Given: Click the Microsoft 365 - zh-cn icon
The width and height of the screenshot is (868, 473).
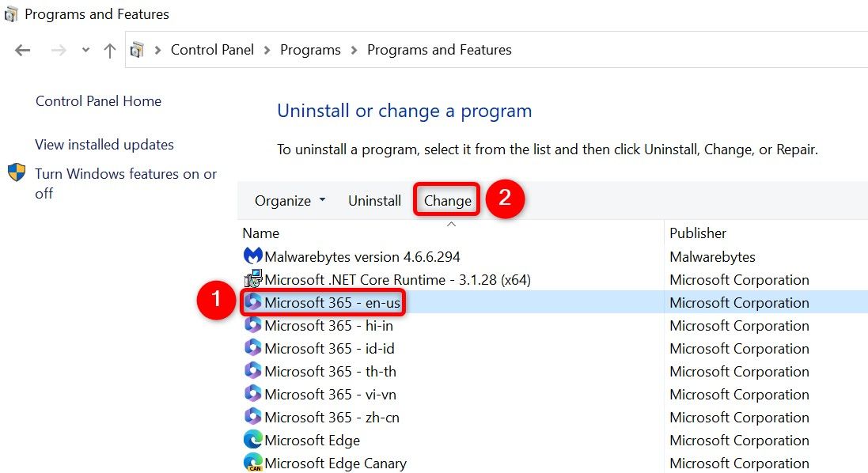Looking at the screenshot, I should (x=252, y=417).
